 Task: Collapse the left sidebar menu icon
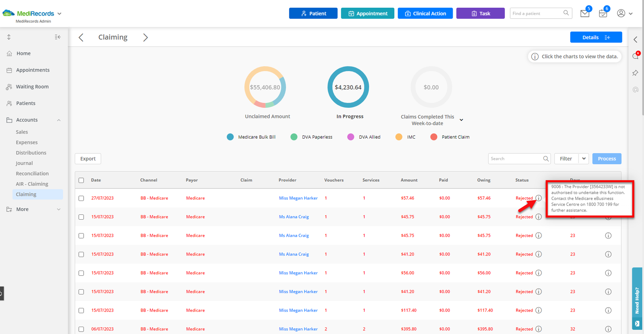tap(58, 37)
